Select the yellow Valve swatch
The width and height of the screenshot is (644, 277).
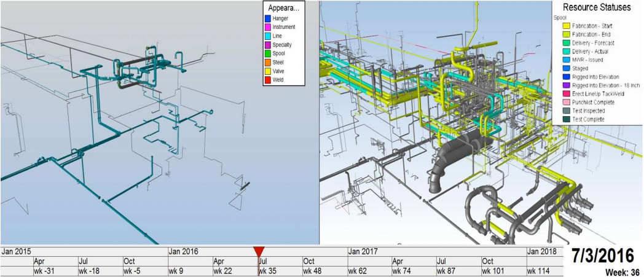pyautogui.click(x=268, y=71)
